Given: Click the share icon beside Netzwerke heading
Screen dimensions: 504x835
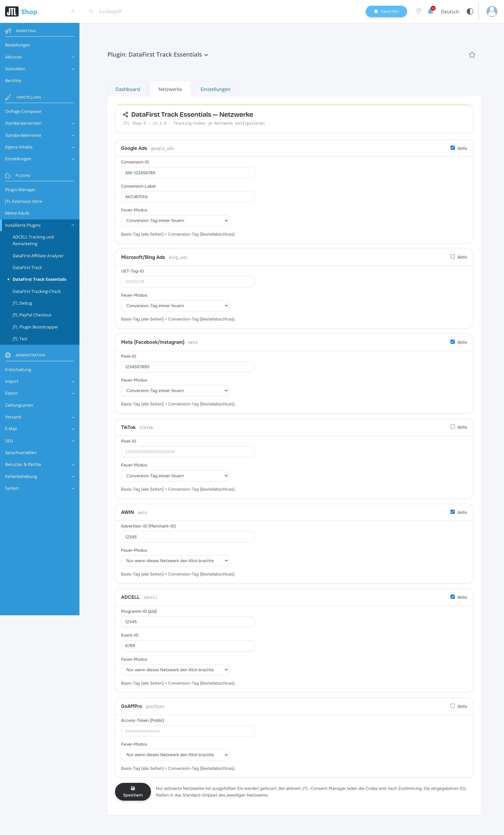Looking at the screenshot, I should point(125,114).
